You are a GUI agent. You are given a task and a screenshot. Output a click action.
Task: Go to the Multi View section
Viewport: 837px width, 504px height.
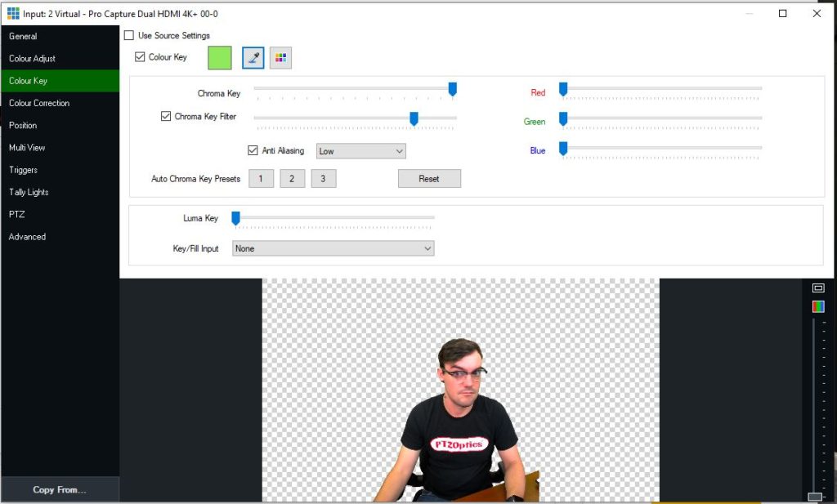click(26, 148)
